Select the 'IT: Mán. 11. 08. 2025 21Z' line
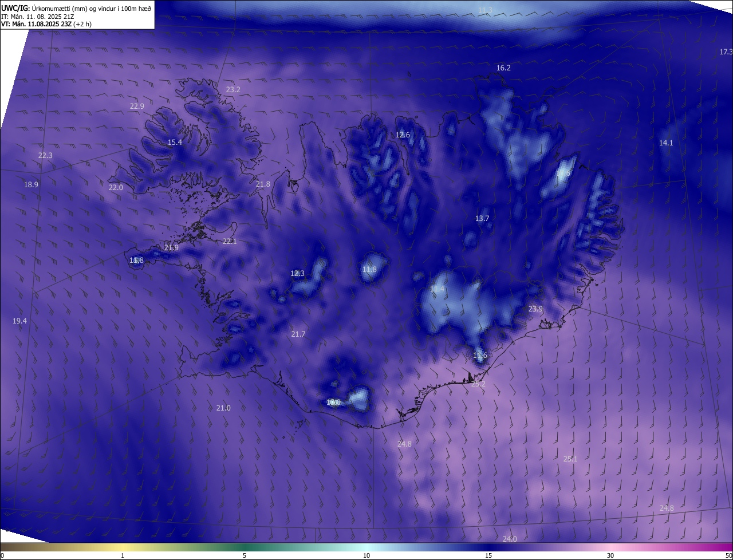The image size is (733, 560). click(x=37, y=17)
